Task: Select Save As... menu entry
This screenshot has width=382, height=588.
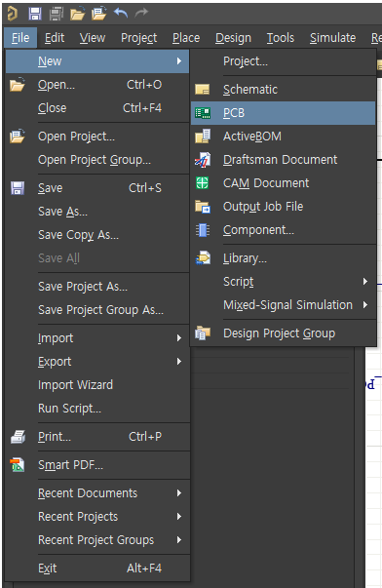Action: tap(97, 212)
